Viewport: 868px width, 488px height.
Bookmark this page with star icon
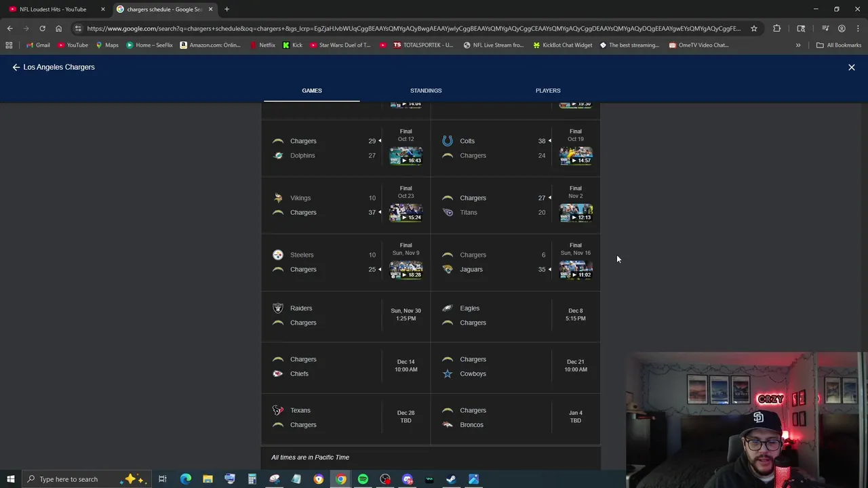coord(753,28)
